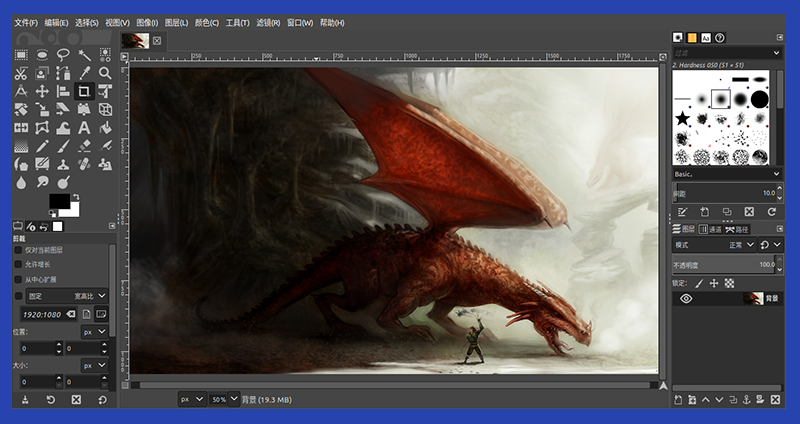The height and width of the screenshot is (424, 800).
Task: Toggle the 从中心扩展 checkbox
Action: (18, 278)
